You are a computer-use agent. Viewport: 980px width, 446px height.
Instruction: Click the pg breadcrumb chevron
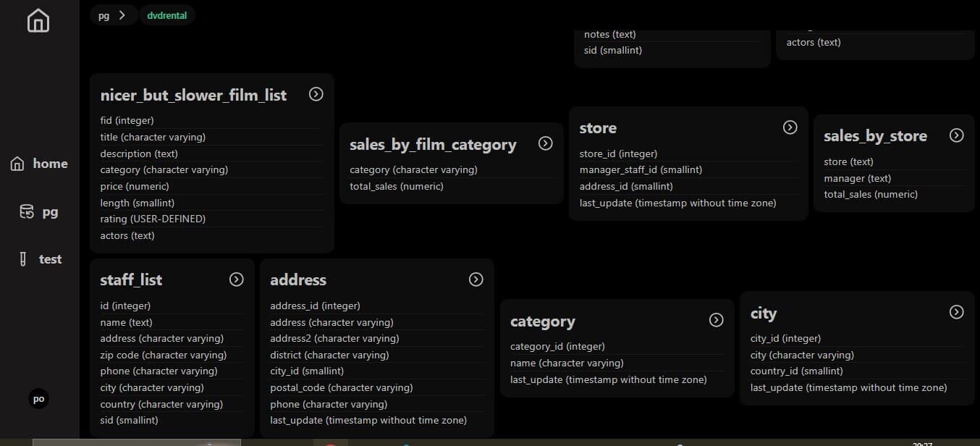122,14
